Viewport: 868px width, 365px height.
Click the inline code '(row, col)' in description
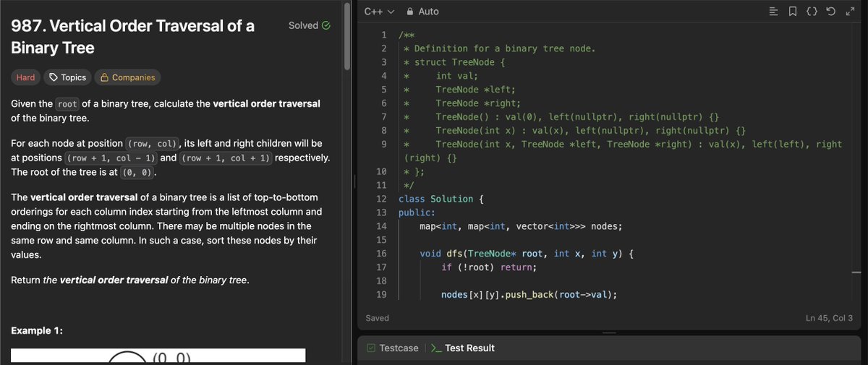[153, 144]
